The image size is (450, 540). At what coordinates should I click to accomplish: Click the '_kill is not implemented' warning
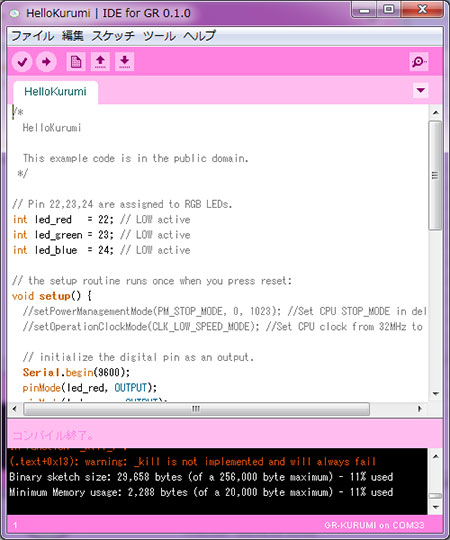point(193,461)
